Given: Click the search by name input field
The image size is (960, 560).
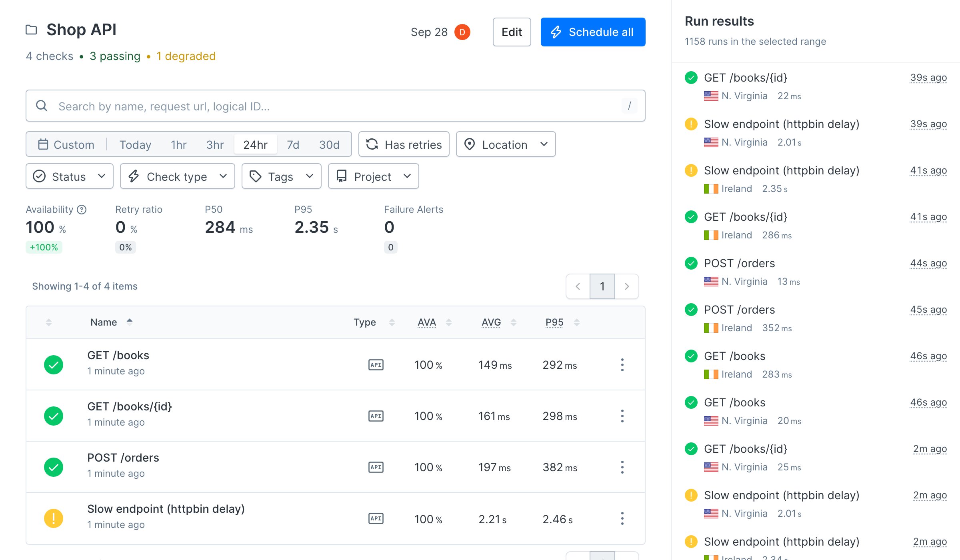Looking at the screenshot, I should click(335, 106).
